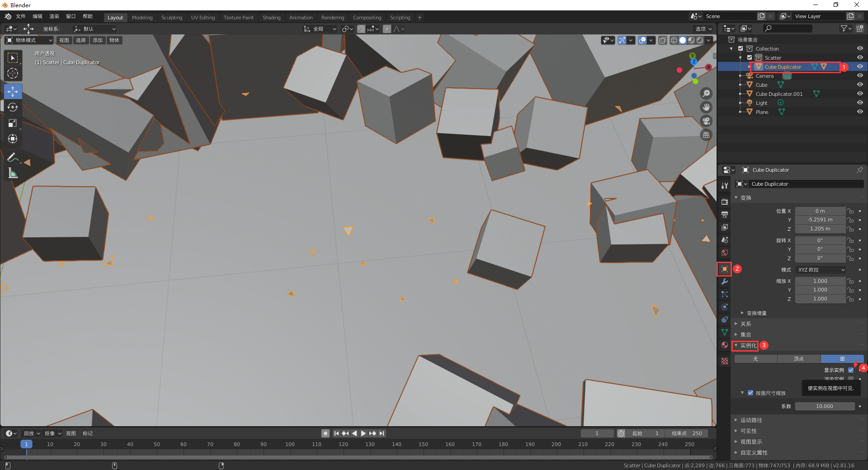Jump to the end frame button

pyautogui.click(x=382, y=433)
